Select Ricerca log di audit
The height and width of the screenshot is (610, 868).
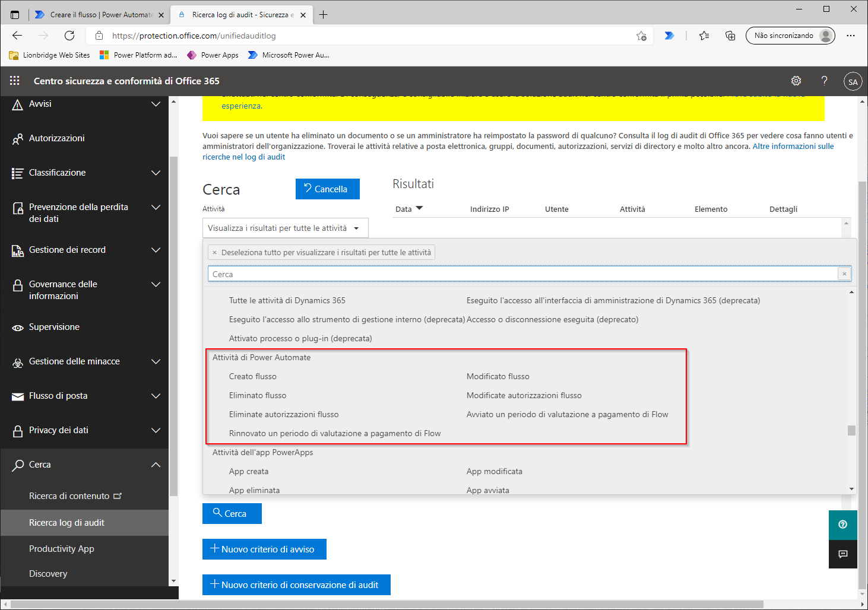[84, 523]
